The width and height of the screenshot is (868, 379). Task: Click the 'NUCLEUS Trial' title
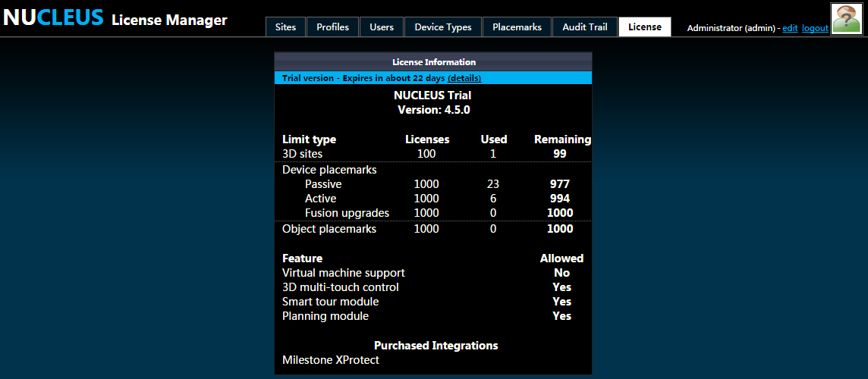[x=432, y=96]
